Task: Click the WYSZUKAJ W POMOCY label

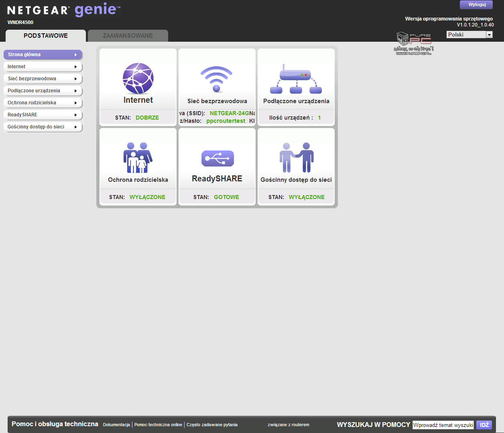Action: click(x=374, y=425)
